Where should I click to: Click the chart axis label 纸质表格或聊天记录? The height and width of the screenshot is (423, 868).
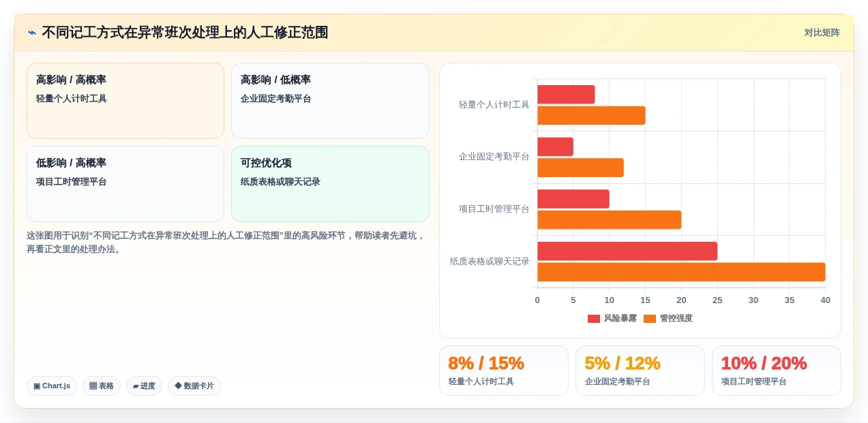point(490,262)
